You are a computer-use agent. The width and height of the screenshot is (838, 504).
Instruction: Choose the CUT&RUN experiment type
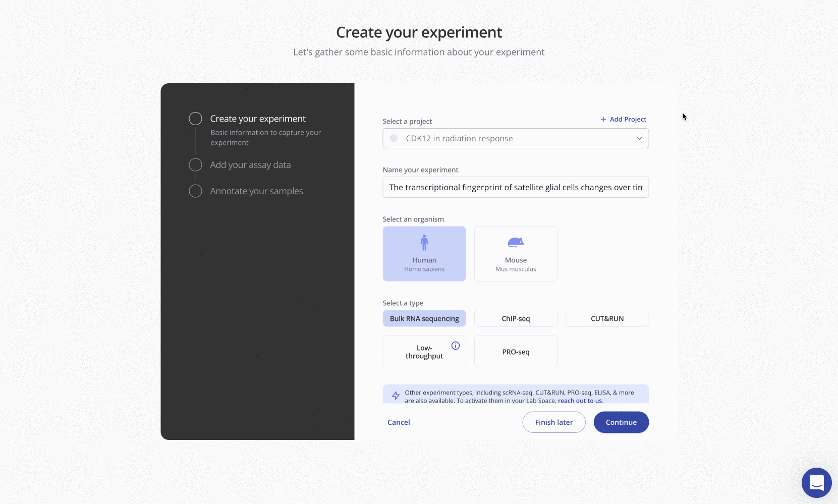coord(607,318)
